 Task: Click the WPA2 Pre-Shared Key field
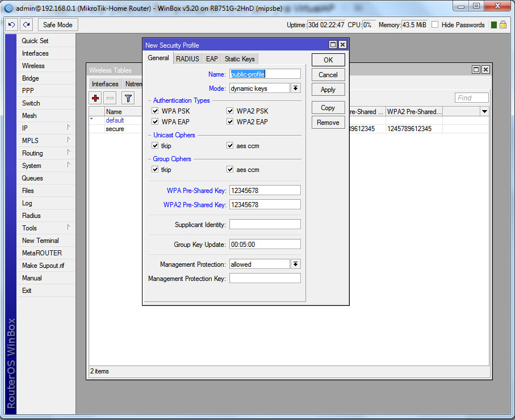(265, 205)
